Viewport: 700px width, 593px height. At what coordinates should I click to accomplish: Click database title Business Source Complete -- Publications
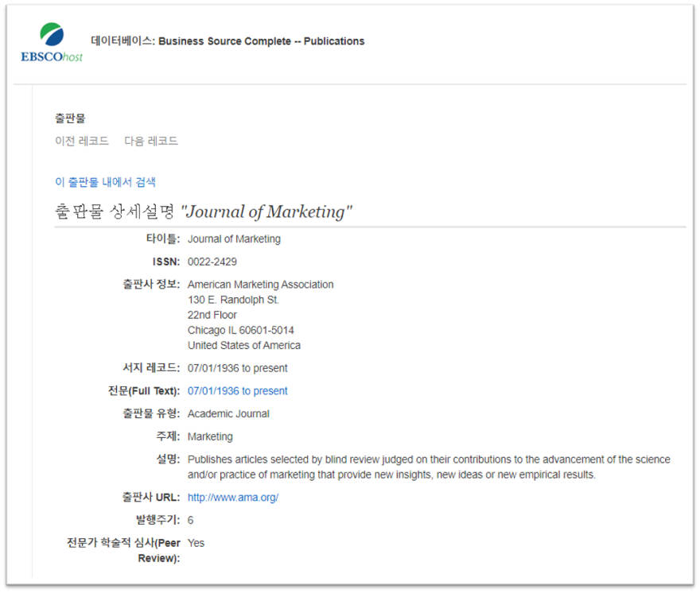tap(262, 41)
